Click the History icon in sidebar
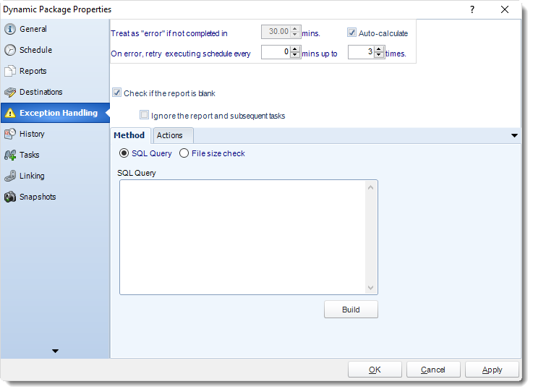The image size is (533, 392). (10, 134)
